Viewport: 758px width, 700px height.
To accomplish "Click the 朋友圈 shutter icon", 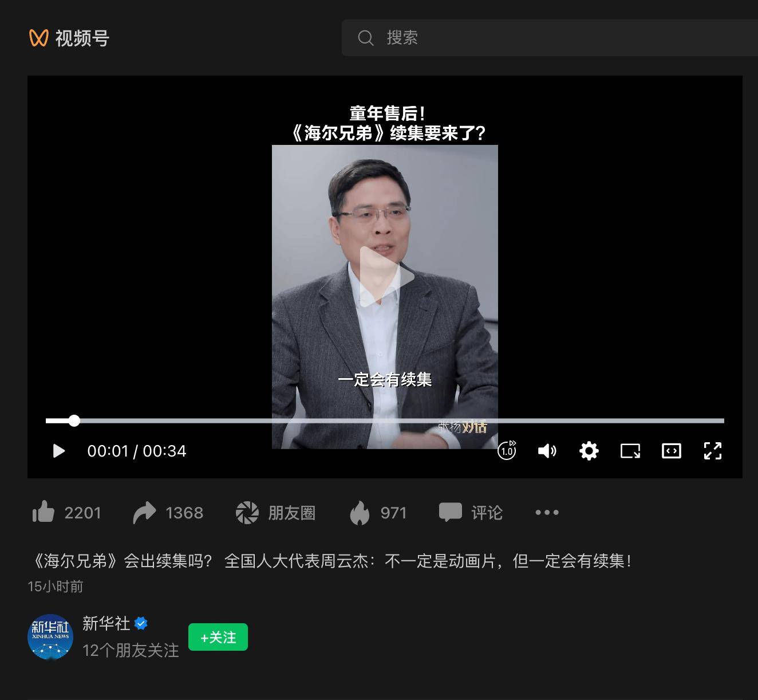I will pyautogui.click(x=247, y=512).
